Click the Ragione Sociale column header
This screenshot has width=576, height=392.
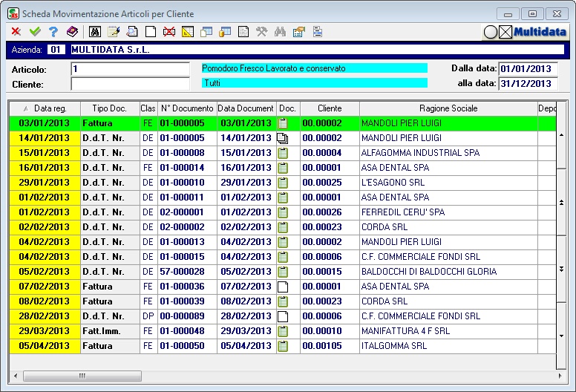point(448,108)
